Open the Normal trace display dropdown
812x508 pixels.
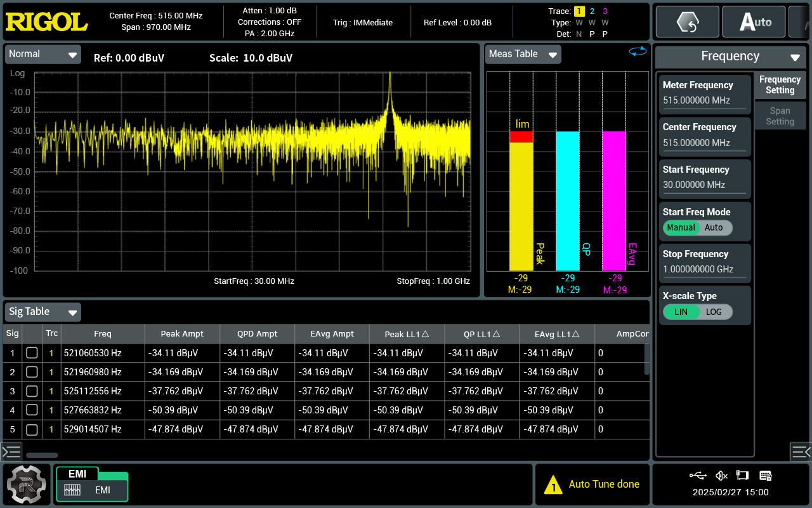pyautogui.click(x=43, y=54)
